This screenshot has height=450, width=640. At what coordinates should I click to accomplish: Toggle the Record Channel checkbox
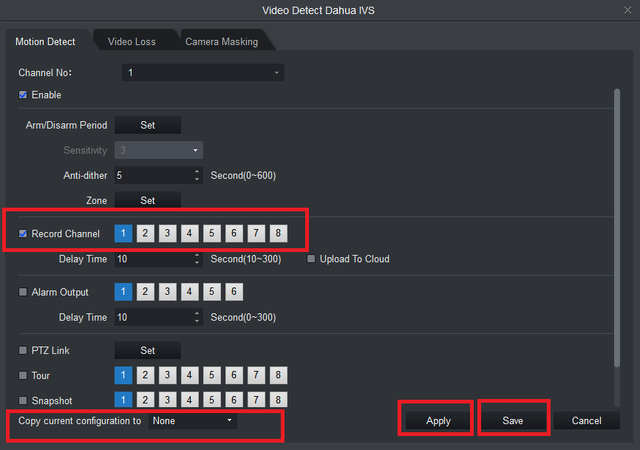click(23, 234)
